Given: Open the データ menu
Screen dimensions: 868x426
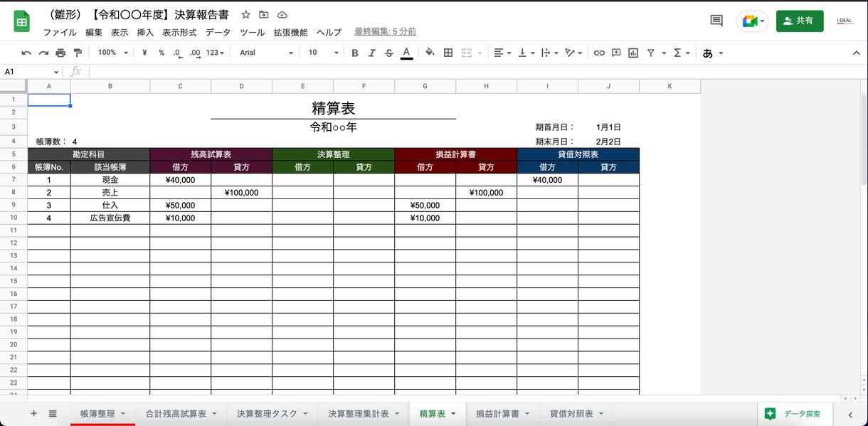Looking at the screenshot, I should click(218, 32).
